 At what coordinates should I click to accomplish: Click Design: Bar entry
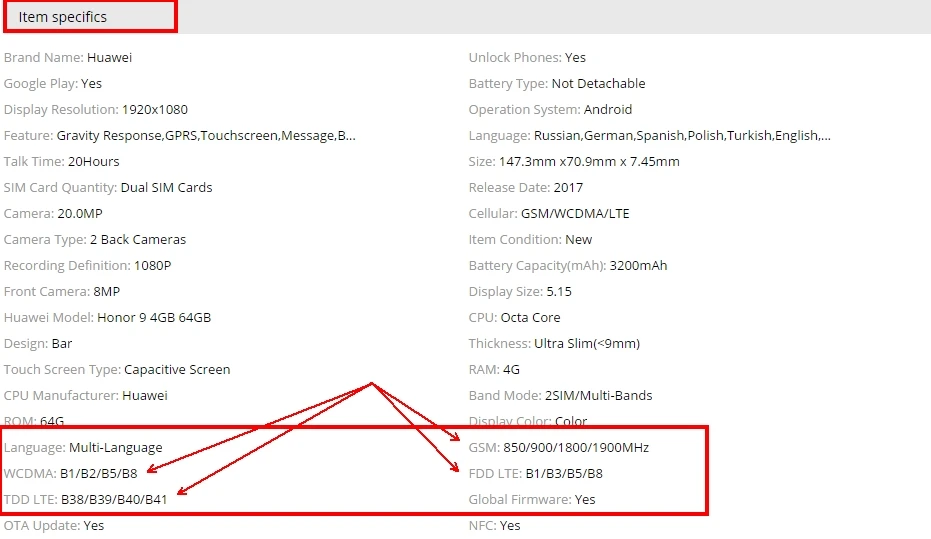(x=38, y=344)
